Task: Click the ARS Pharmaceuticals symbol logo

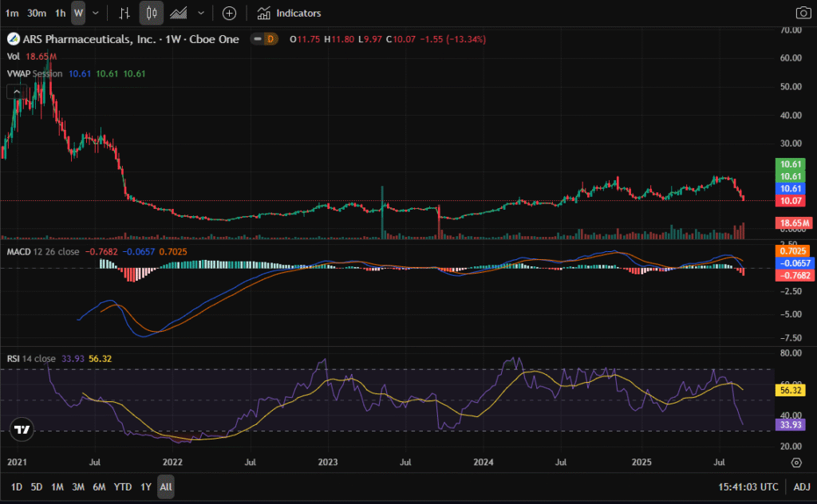Action: (13, 38)
